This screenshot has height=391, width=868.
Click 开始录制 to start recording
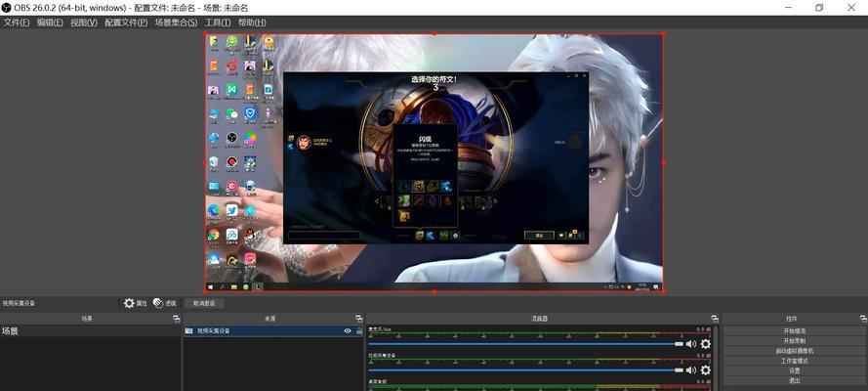(x=795, y=340)
